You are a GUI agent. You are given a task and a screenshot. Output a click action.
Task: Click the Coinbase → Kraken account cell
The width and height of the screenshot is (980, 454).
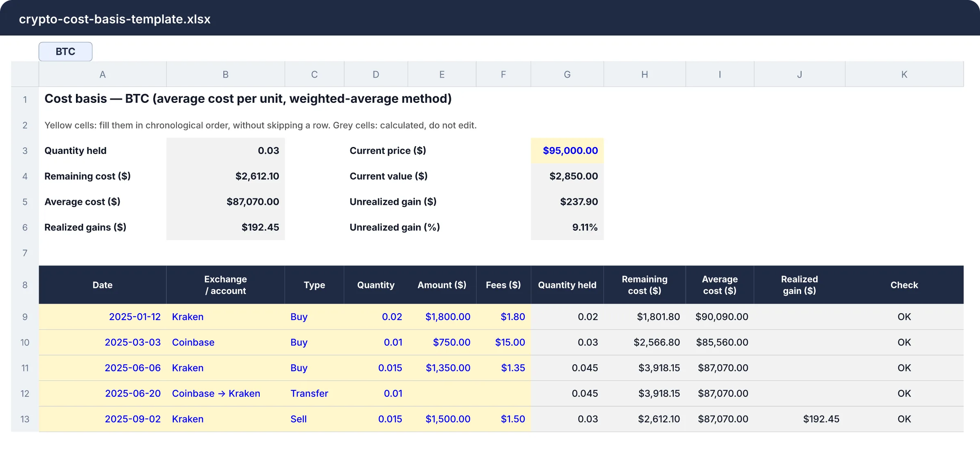[x=225, y=393]
